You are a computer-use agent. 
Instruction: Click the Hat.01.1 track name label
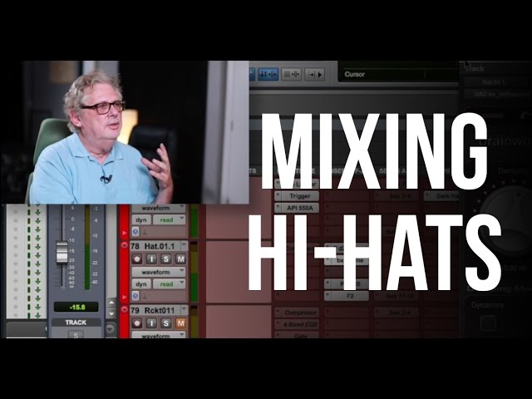[160, 246]
